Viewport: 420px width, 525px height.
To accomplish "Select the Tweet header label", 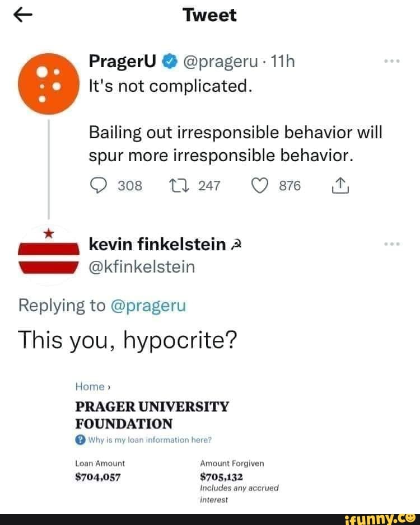I will [210, 15].
